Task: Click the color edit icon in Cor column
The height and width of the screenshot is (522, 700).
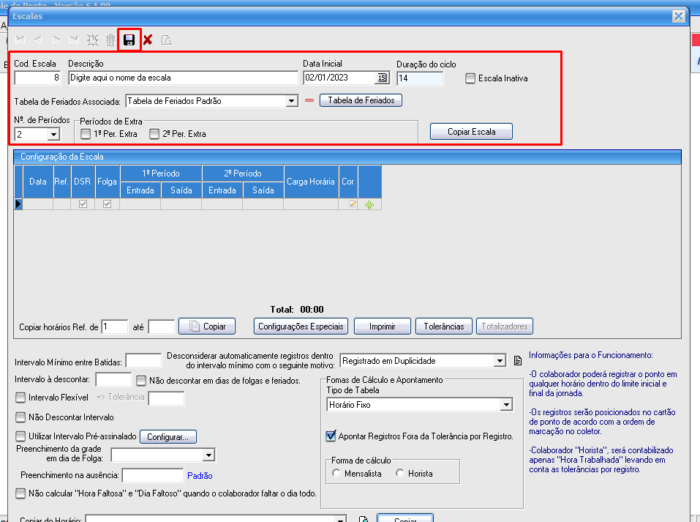Action: pyautogui.click(x=352, y=204)
